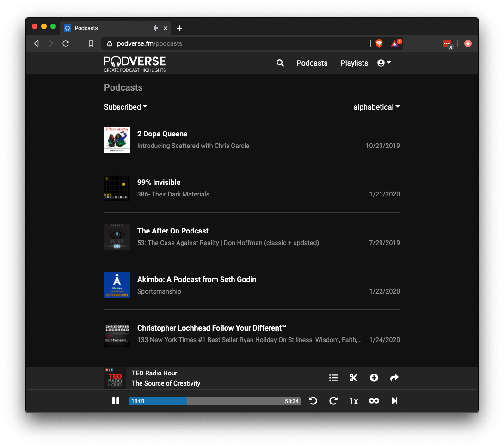Click the playback progress bar
This screenshot has width=504, height=447.
pos(215,401)
